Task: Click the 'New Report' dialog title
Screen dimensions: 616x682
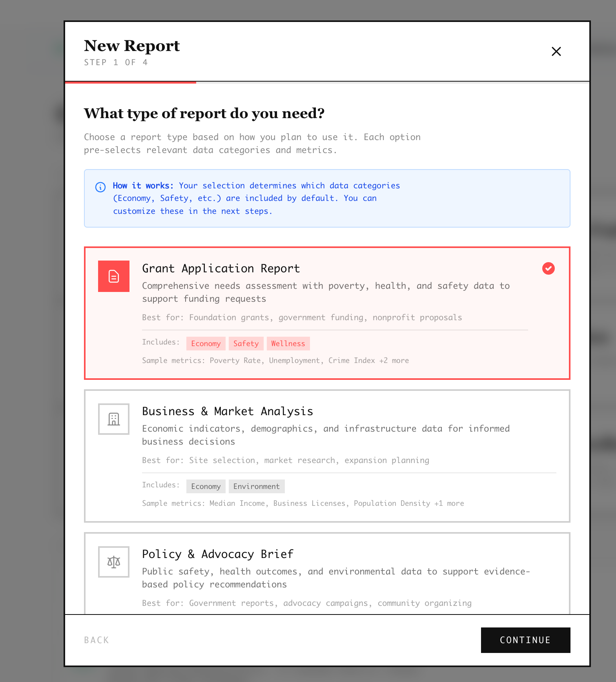Action: [x=132, y=46]
